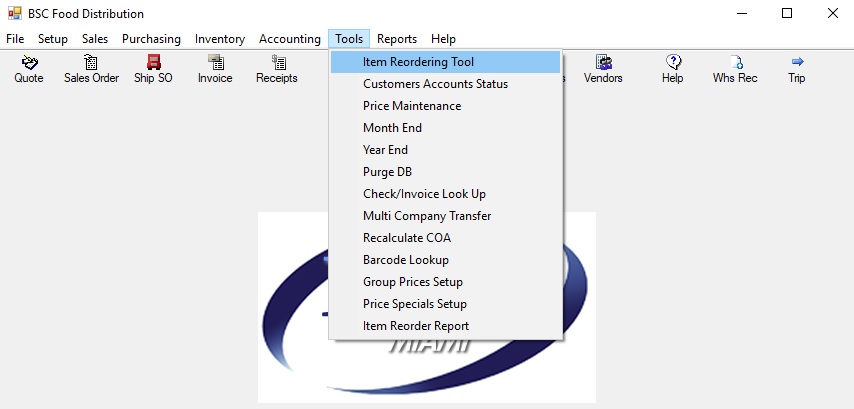
Task: Maximize the application window
Action: 787,13
